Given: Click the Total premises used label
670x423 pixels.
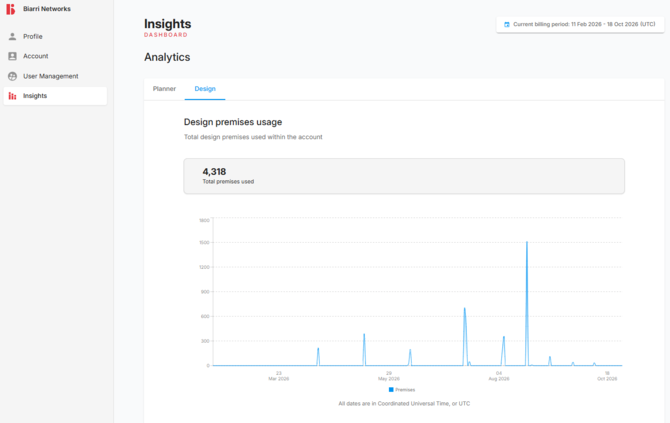Looking at the screenshot, I should coord(228,182).
